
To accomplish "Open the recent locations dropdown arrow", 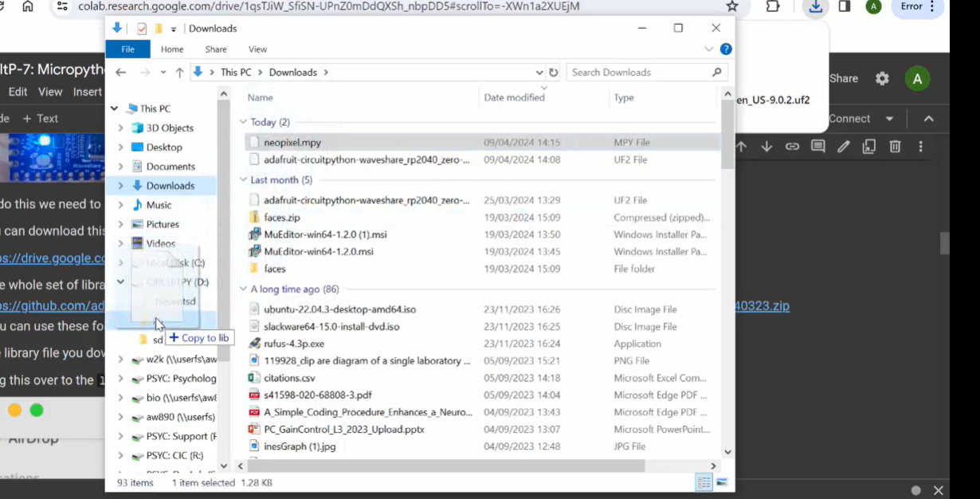I will (x=163, y=73).
